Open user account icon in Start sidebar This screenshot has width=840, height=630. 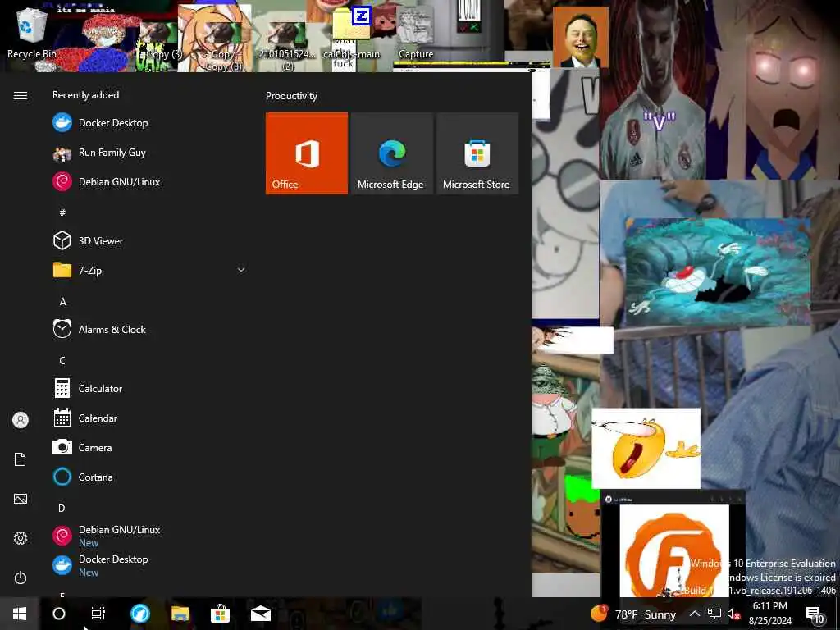coord(21,420)
